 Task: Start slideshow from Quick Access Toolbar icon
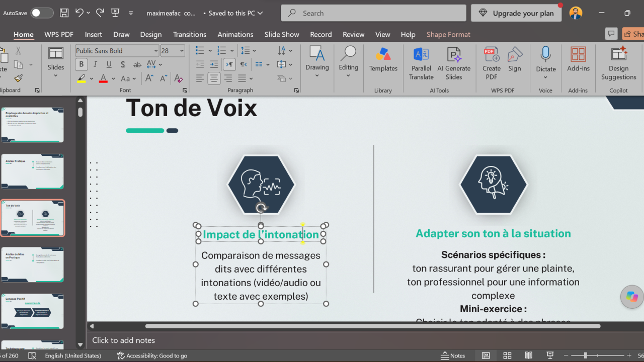tap(115, 13)
